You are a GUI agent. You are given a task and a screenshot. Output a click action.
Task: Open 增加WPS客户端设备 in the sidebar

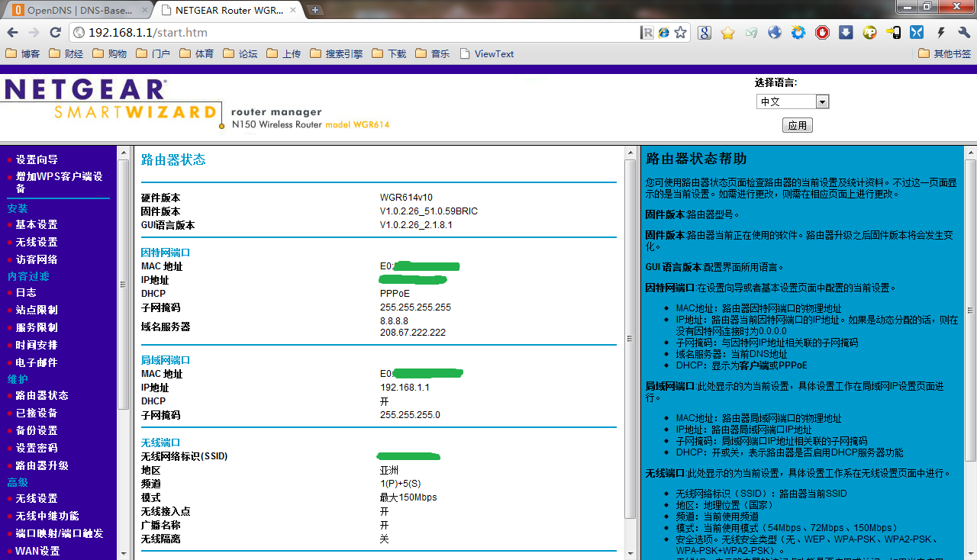pyautogui.click(x=59, y=182)
